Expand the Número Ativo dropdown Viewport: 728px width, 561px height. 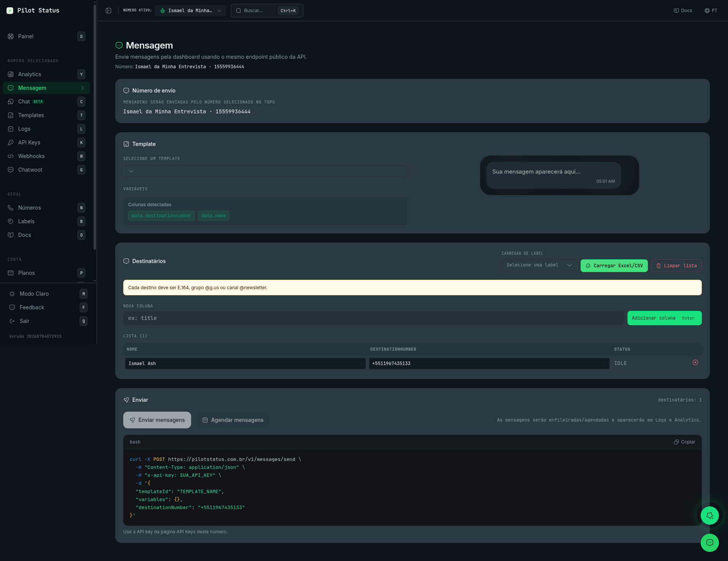[191, 11]
